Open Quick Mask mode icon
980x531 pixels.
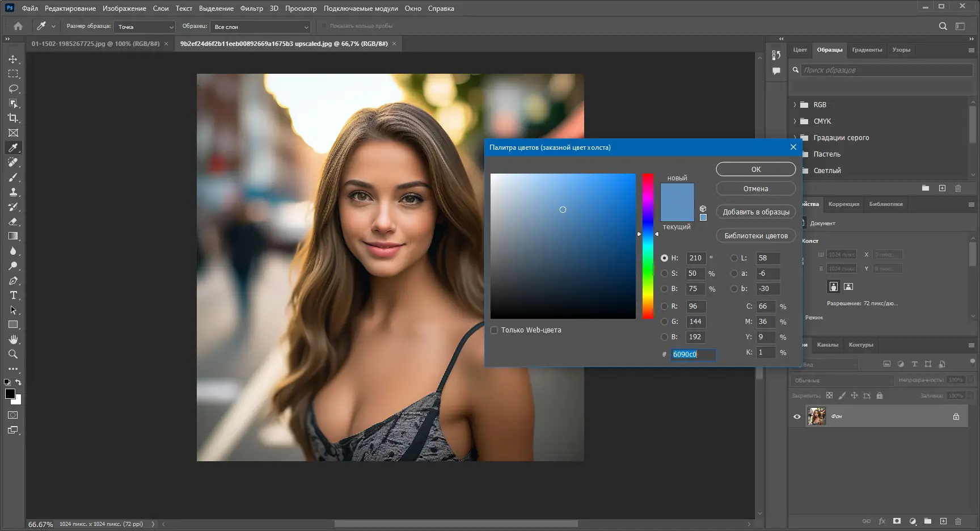click(12, 415)
